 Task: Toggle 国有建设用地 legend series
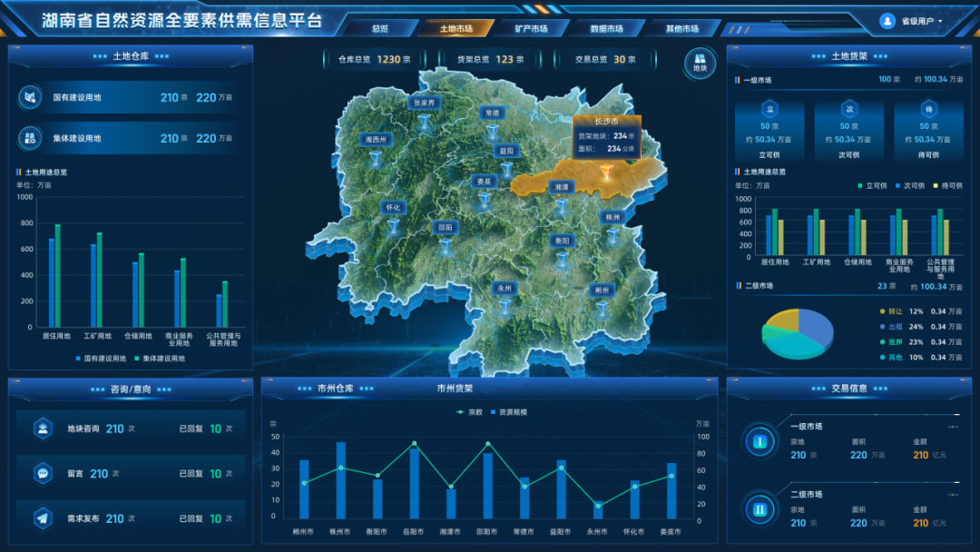(101, 359)
